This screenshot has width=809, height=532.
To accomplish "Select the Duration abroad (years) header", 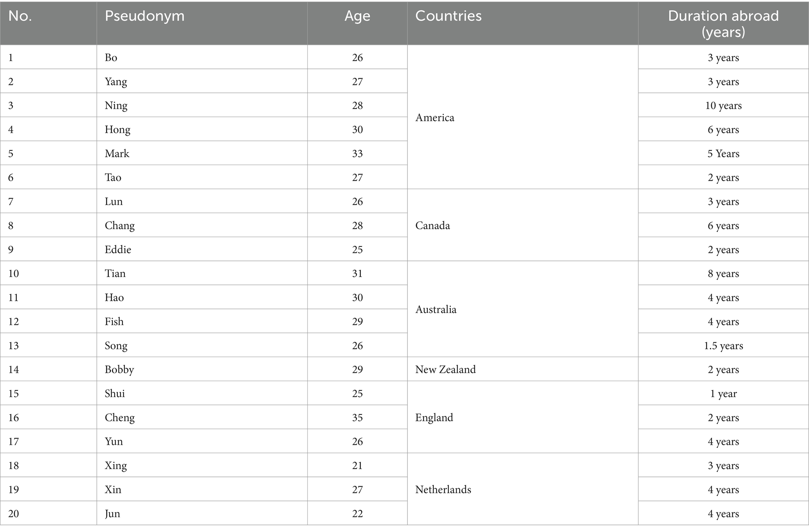I will (723, 23).
